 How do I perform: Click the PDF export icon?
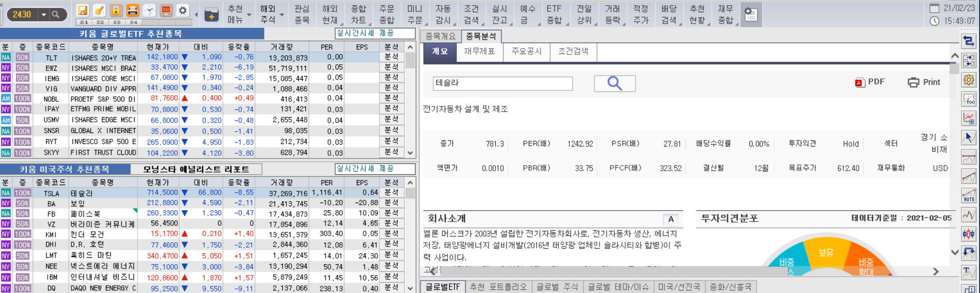(x=870, y=82)
